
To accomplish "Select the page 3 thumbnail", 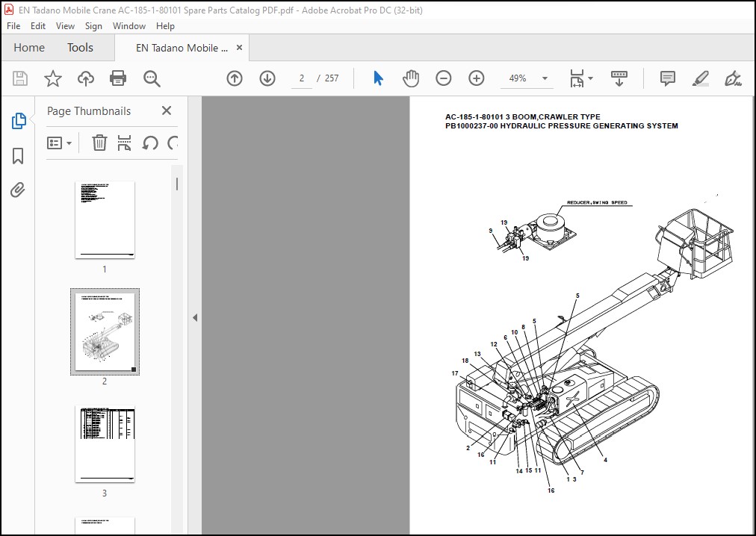I will 105,443.
